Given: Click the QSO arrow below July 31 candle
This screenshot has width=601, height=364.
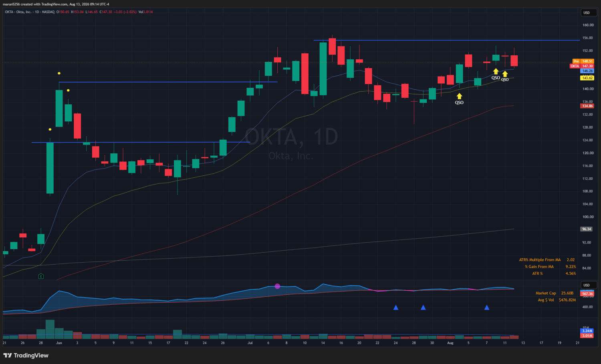Looking at the screenshot, I should [459, 96].
